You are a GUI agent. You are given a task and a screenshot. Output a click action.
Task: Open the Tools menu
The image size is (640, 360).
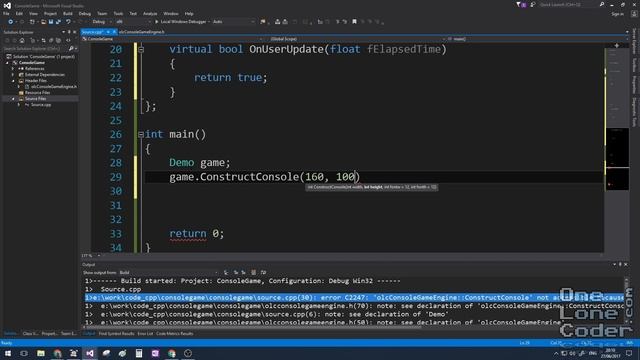point(118,13)
